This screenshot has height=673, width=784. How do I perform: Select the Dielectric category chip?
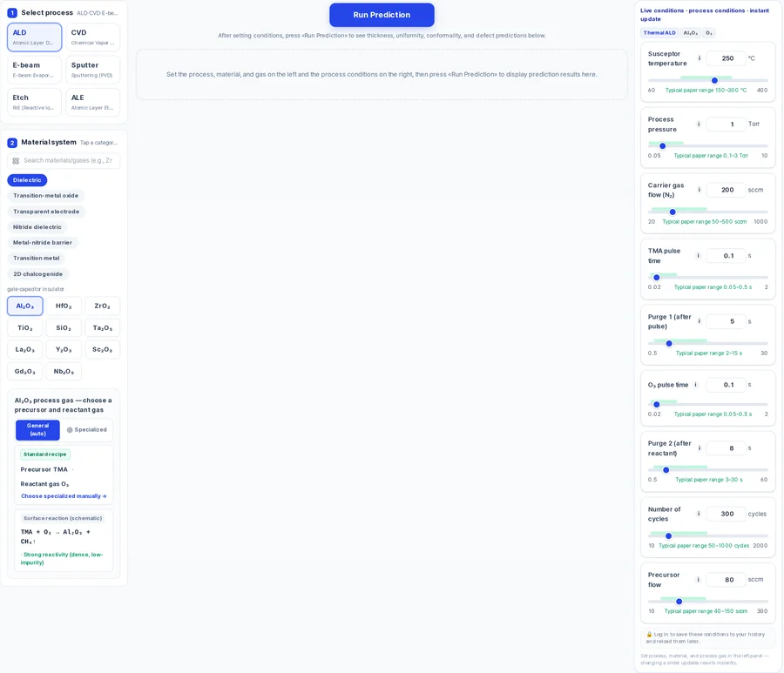coord(27,180)
